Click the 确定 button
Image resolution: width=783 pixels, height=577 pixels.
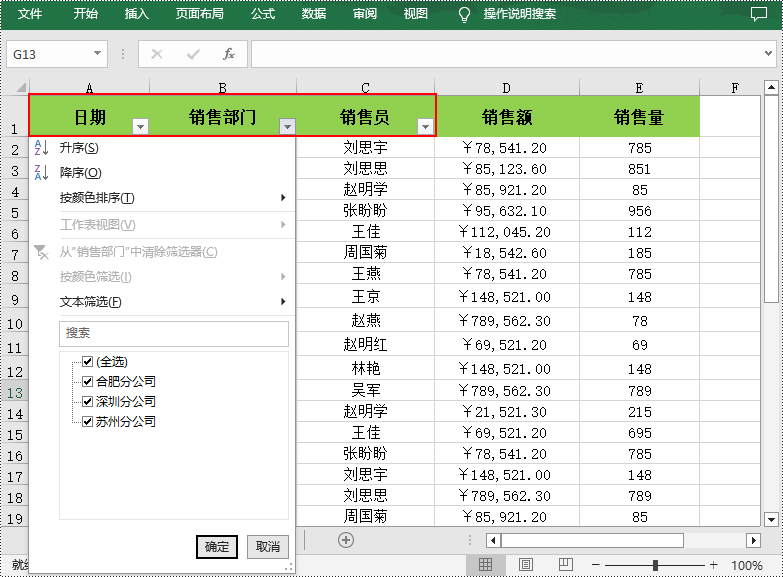[x=217, y=547]
